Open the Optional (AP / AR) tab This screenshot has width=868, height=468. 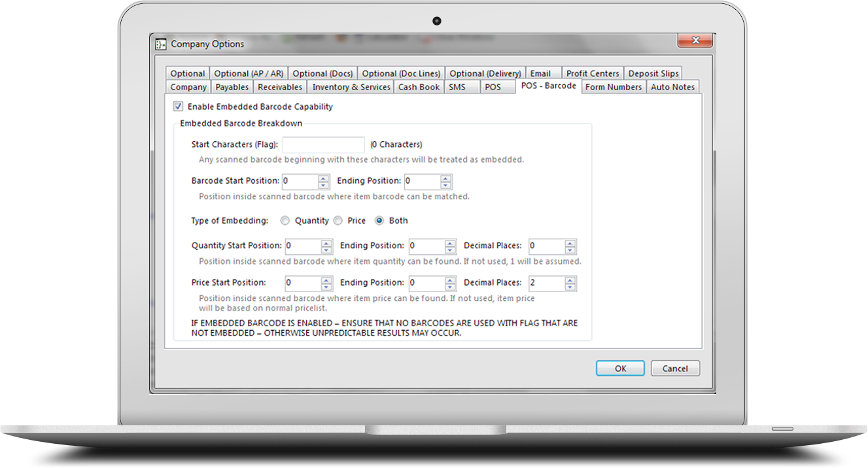pyautogui.click(x=249, y=73)
